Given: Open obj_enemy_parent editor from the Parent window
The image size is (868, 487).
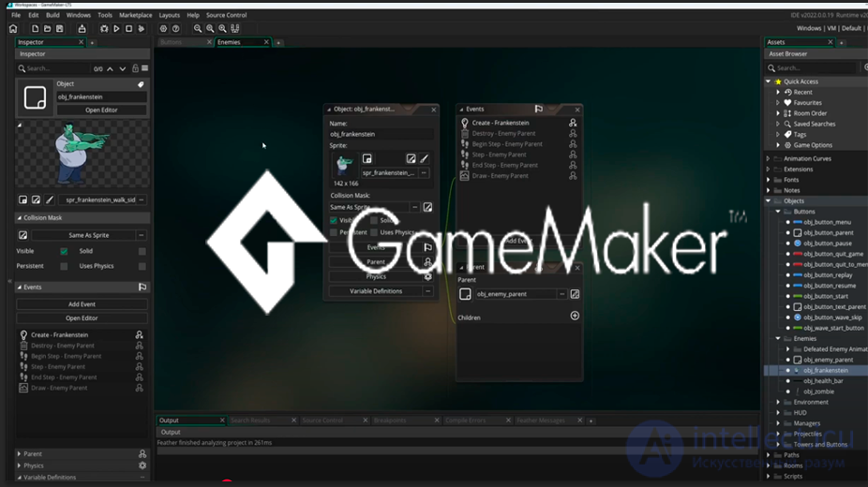Looking at the screenshot, I should pyautogui.click(x=575, y=294).
